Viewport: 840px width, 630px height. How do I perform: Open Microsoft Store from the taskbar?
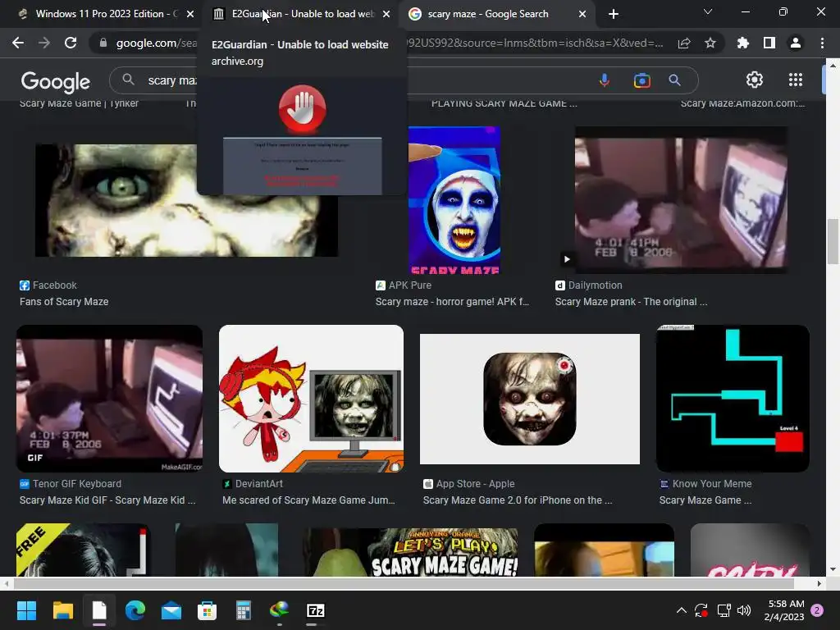pos(207,610)
